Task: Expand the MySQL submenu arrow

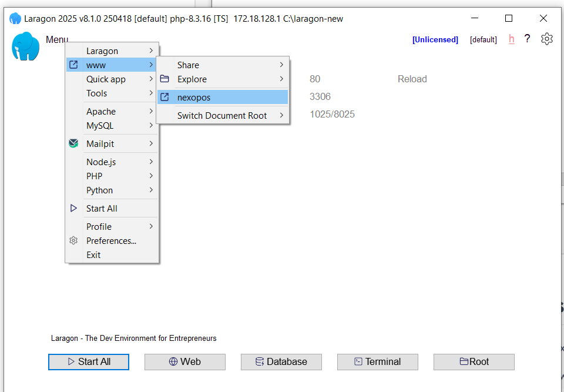Action: [152, 125]
